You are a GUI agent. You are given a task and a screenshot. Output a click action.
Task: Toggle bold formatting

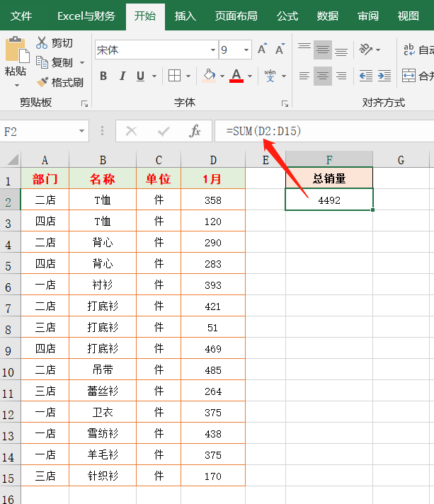pyautogui.click(x=103, y=76)
